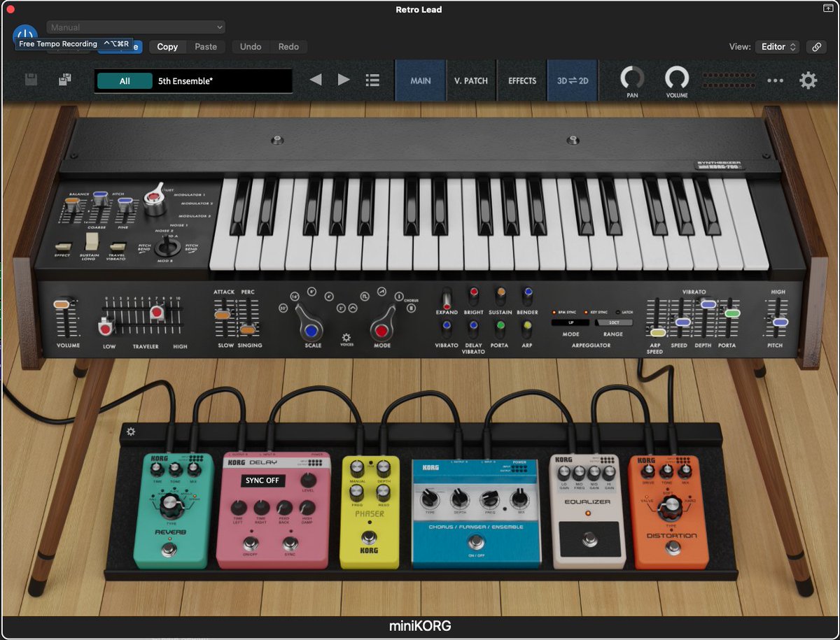This screenshot has height=640, width=840.
Task: Click the Chorus pedal DEPTH knob
Action: [459, 498]
